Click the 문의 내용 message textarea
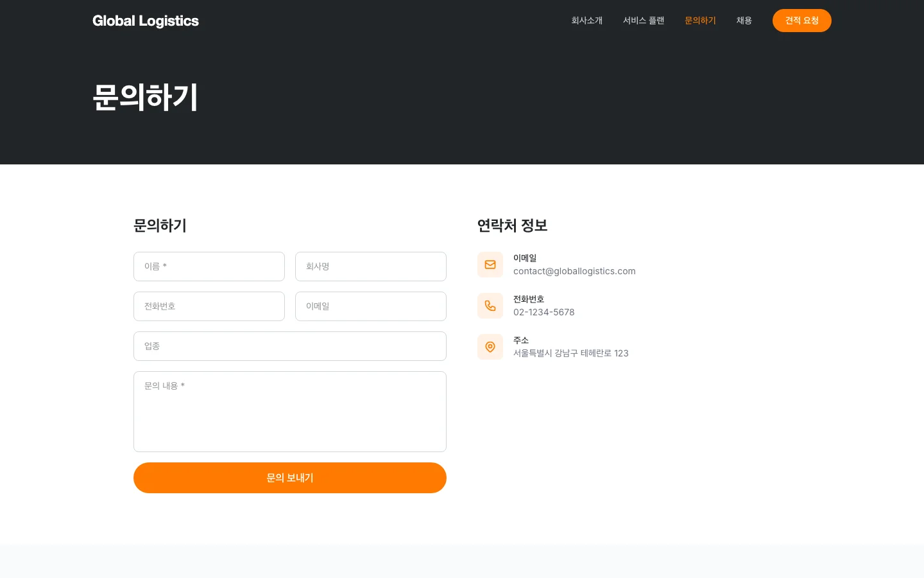 (290, 411)
